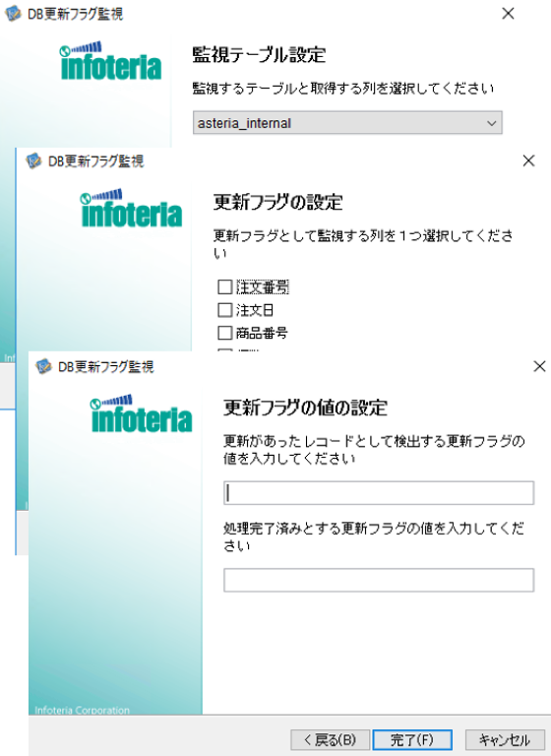The image size is (551, 756).
Task: Click the 完了(F) finish button
Action: [412, 739]
